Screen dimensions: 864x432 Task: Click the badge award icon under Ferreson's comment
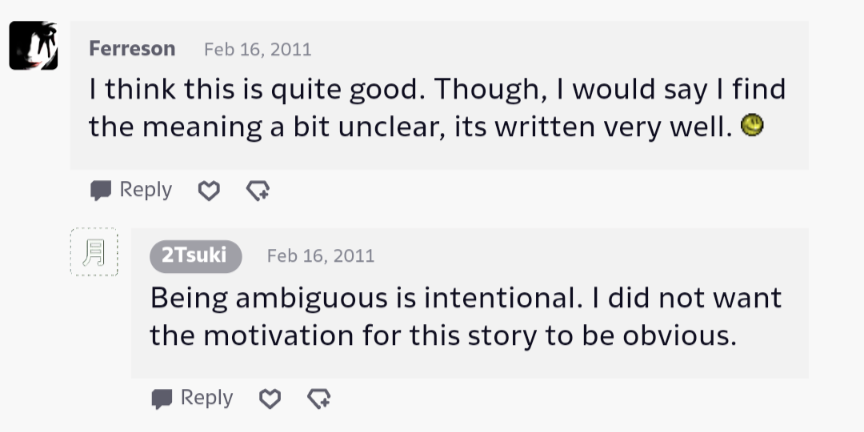257,190
